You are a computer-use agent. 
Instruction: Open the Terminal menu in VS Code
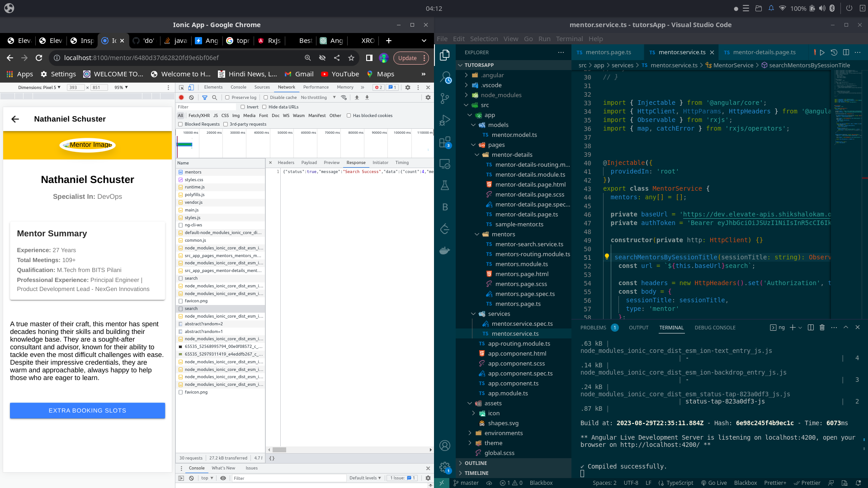click(569, 39)
